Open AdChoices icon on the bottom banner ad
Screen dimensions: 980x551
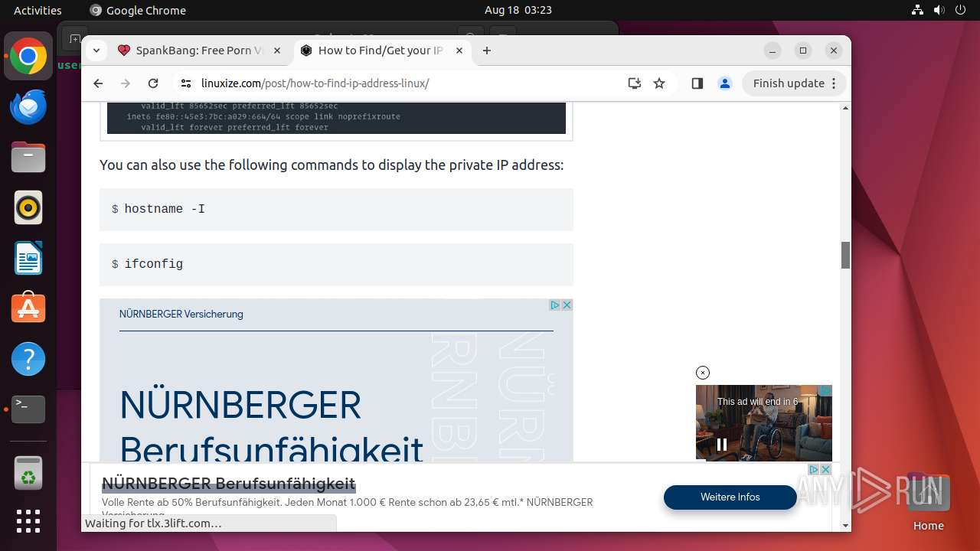click(x=815, y=470)
